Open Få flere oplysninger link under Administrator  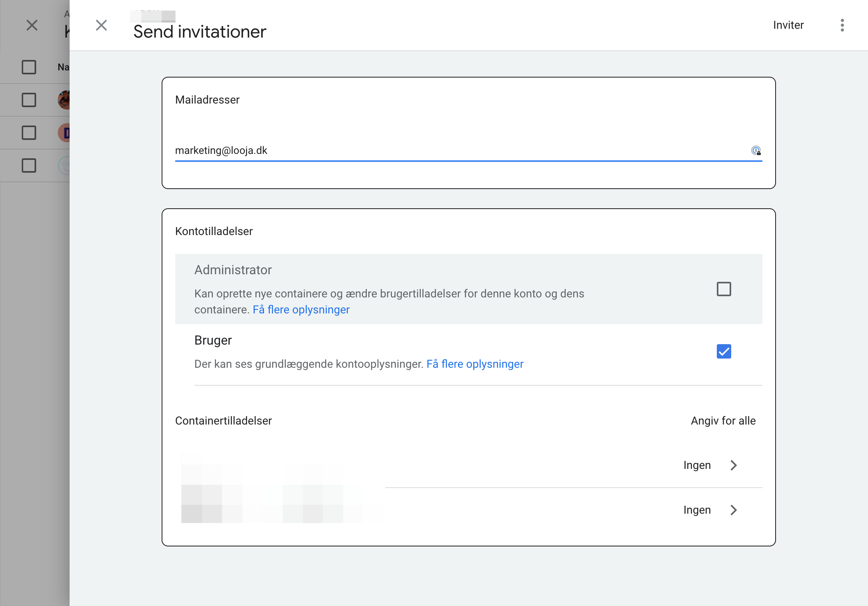pyautogui.click(x=301, y=310)
